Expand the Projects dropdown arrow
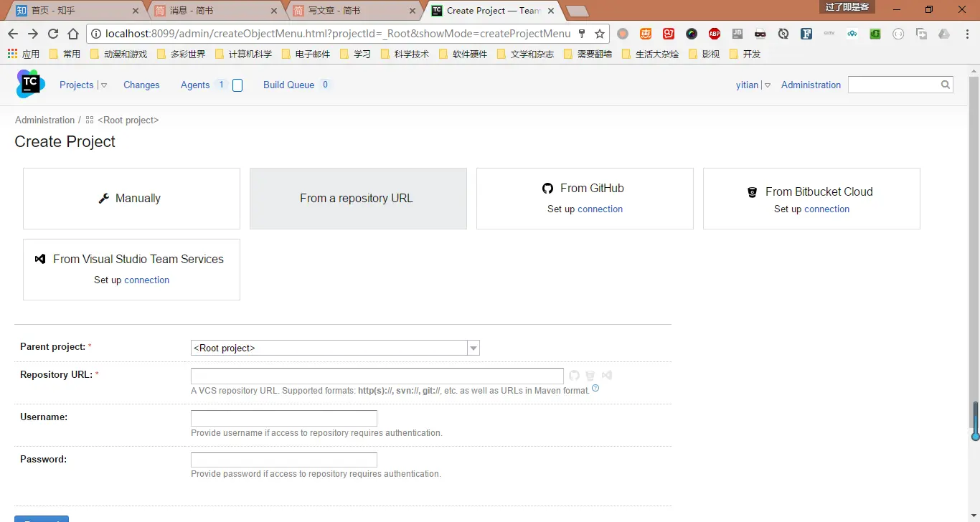 point(104,85)
